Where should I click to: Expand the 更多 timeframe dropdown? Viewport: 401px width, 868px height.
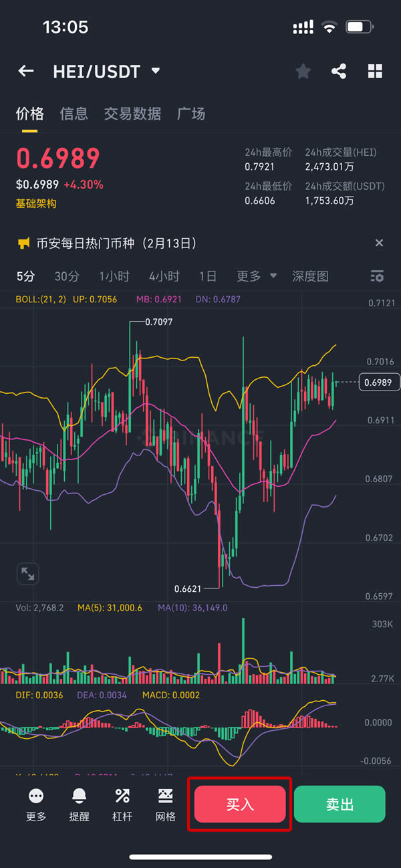click(x=257, y=276)
